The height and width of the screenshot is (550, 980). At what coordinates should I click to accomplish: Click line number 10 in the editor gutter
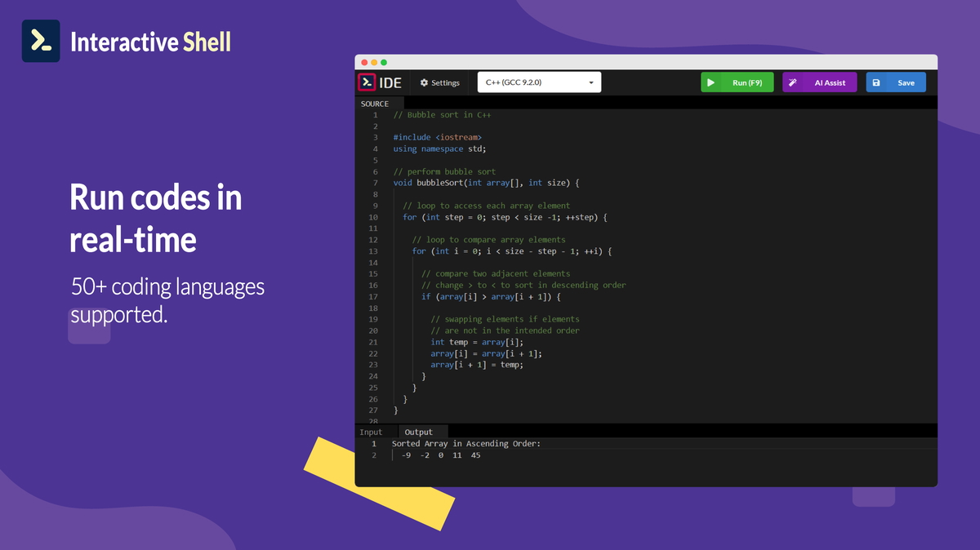372,217
